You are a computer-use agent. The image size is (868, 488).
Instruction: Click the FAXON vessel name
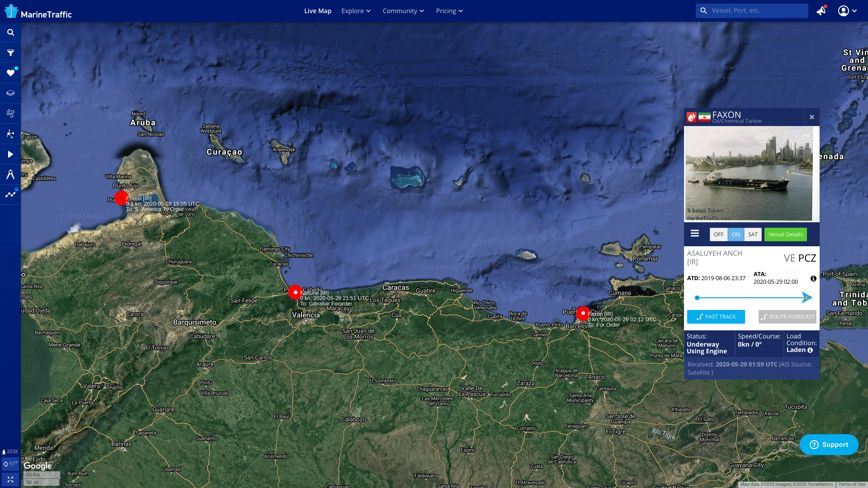pyautogui.click(x=726, y=115)
